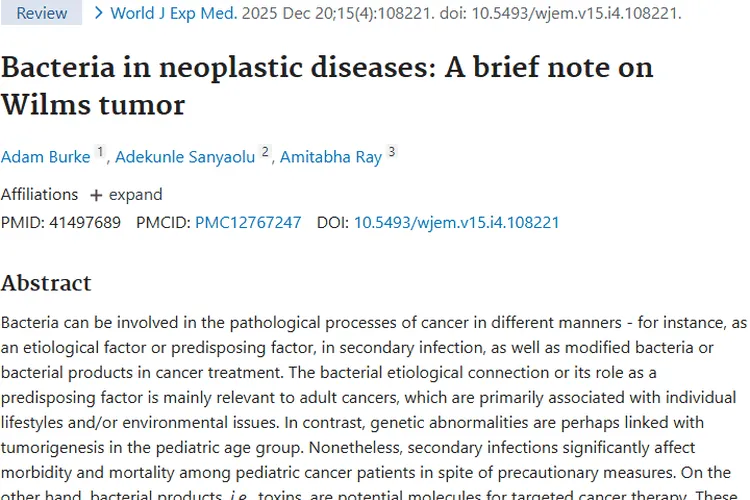This screenshot has height=500, width=750.
Task: Open the World J Exp Med journal dropdown
Action: pos(174,13)
